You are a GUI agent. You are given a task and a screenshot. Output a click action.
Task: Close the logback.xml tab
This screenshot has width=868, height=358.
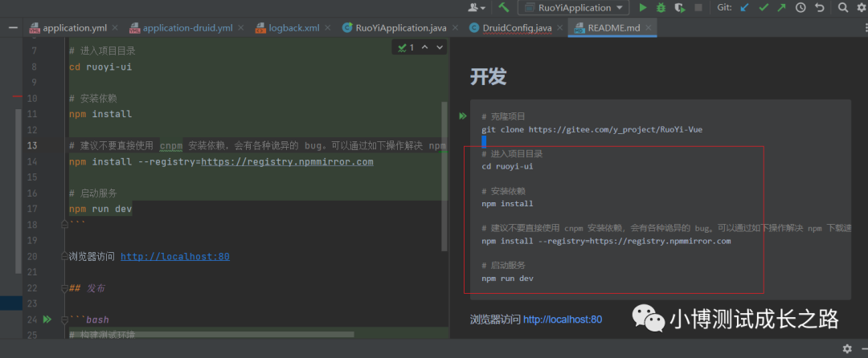click(x=330, y=27)
